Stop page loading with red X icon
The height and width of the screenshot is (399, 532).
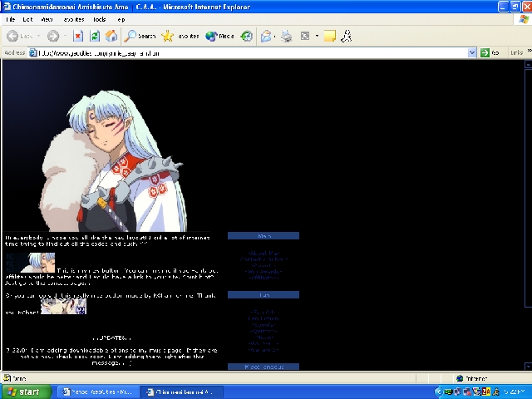point(78,36)
